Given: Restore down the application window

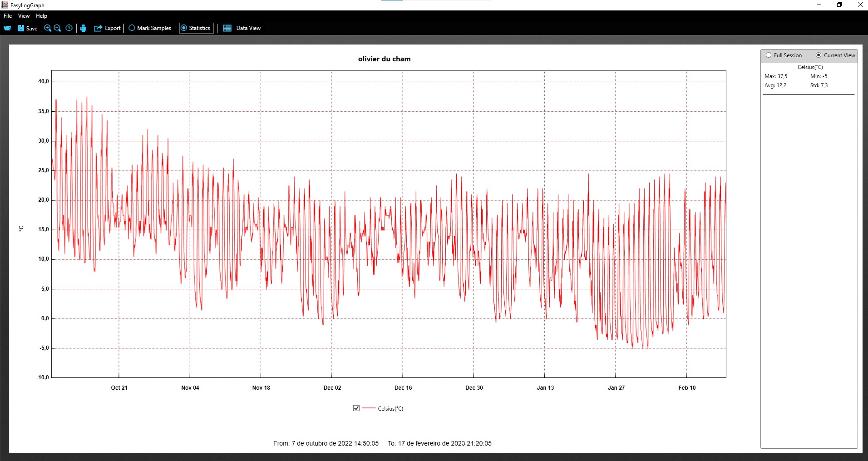Looking at the screenshot, I should click(x=839, y=5).
